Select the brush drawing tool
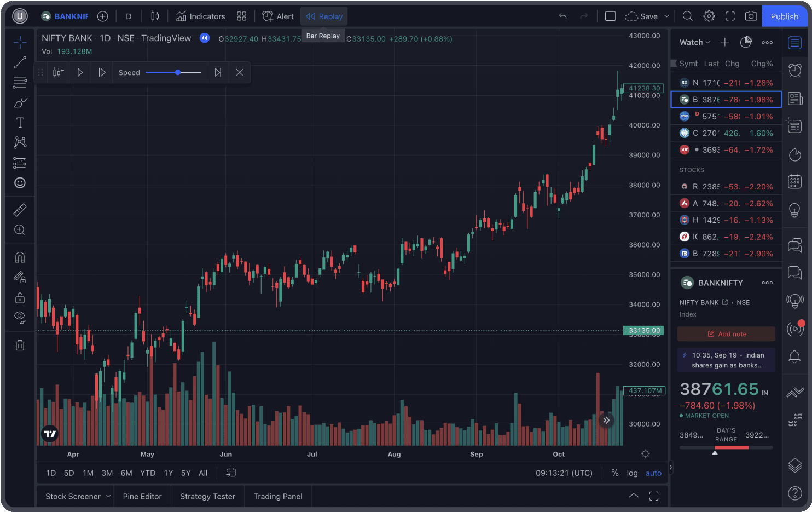This screenshot has height=512, width=812. point(20,103)
